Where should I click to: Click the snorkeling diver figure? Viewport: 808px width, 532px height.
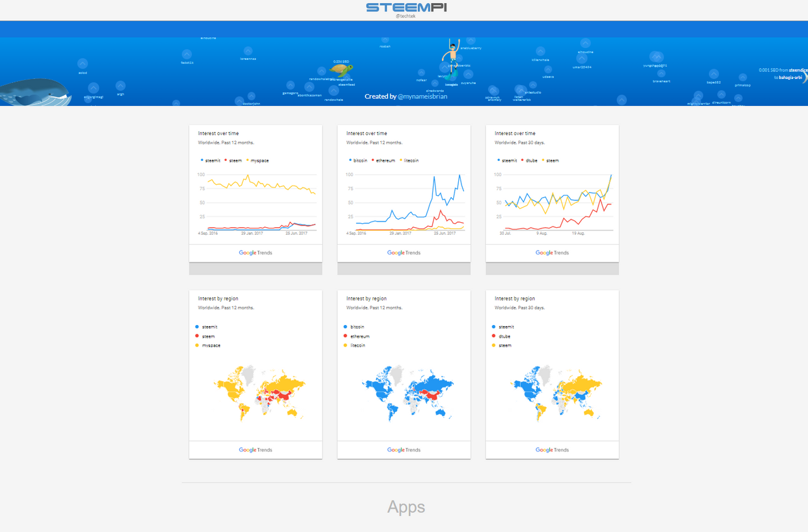pyautogui.click(x=451, y=58)
